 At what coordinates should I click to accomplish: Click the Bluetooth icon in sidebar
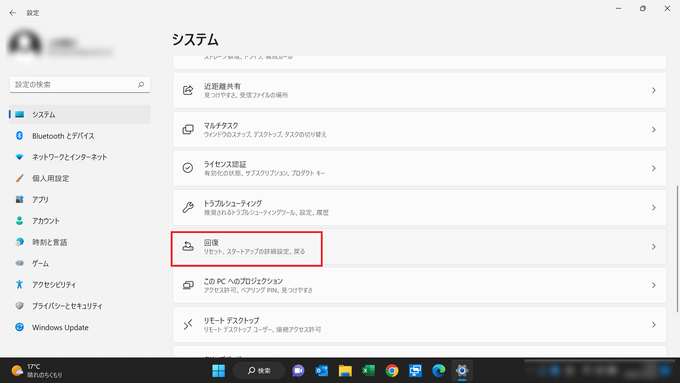(x=20, y=136)
